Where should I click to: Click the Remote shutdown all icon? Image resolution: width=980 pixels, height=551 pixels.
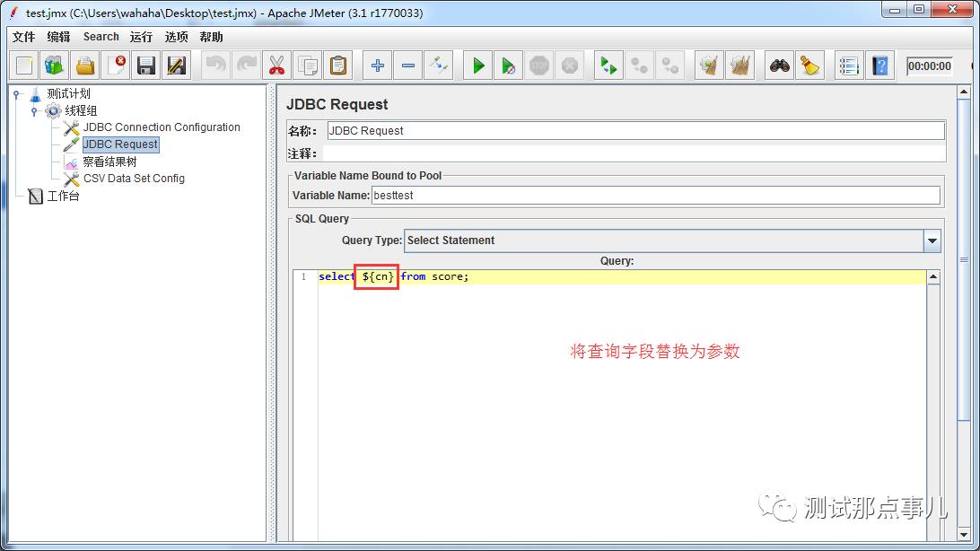(670, 66)
